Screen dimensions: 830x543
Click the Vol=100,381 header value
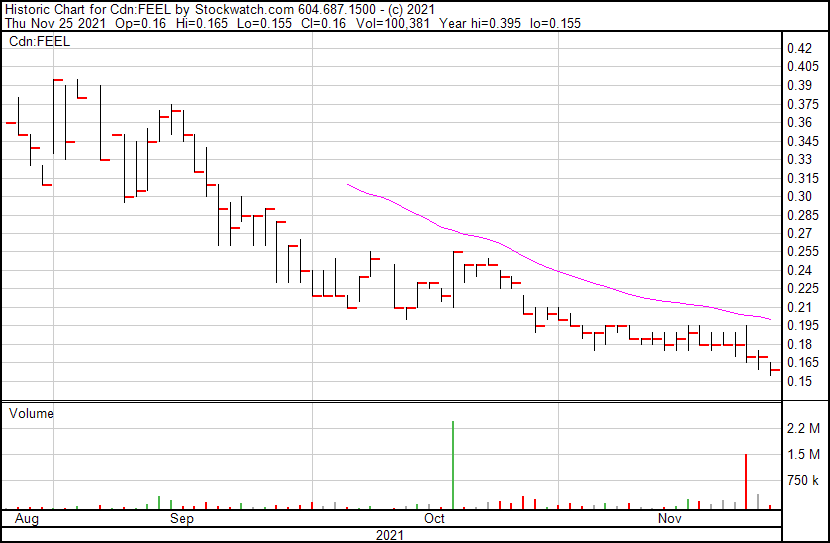point(392,23)
